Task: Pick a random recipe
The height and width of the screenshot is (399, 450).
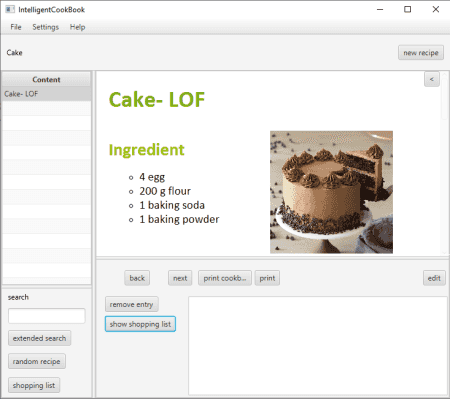Action: 37,361
